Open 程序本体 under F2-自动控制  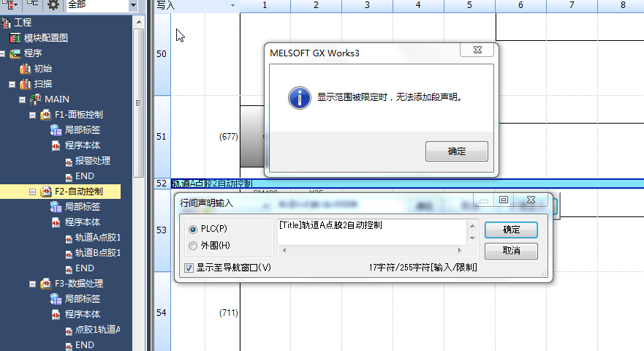pos(82,222)
